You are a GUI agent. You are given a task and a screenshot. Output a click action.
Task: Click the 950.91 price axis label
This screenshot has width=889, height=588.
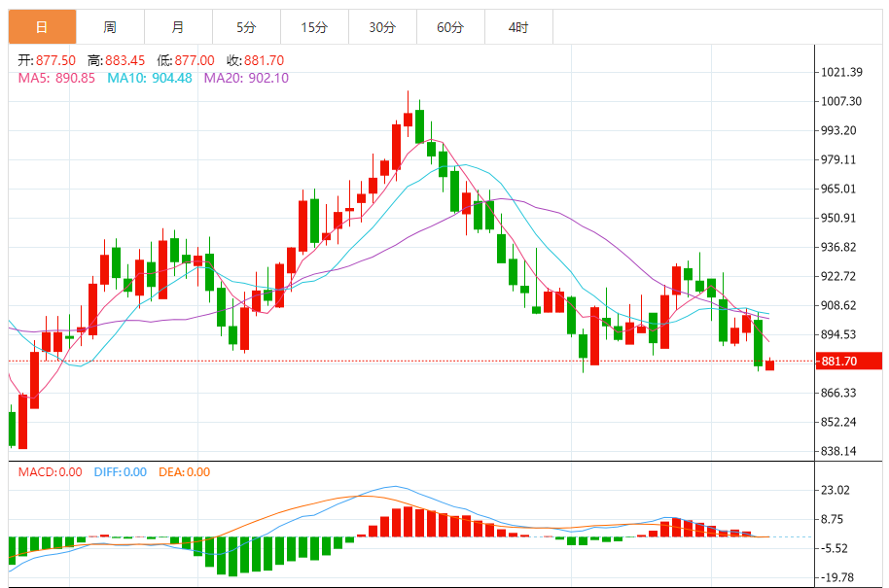tap(838, 218)
